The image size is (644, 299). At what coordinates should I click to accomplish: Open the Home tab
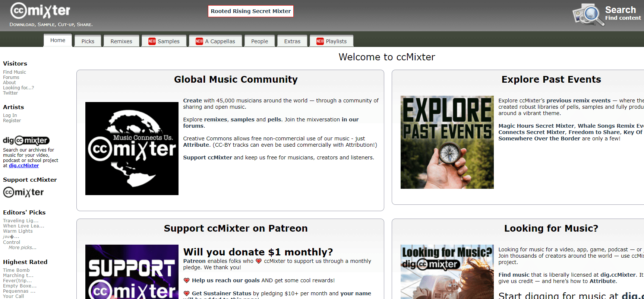[x=58, y=40]
